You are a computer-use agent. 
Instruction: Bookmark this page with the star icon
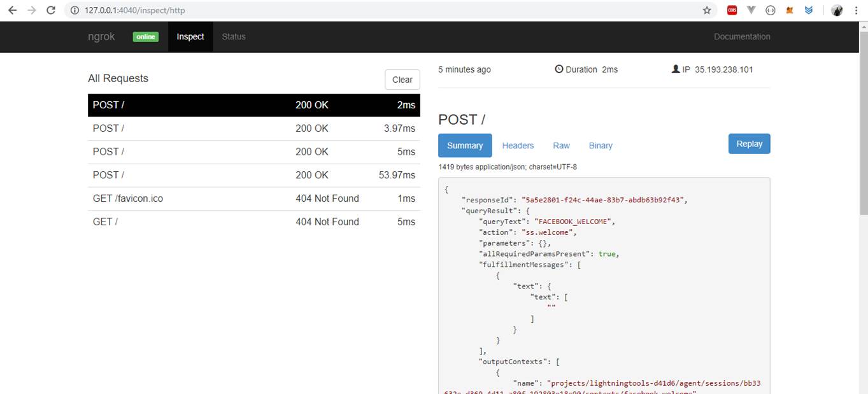706,10
